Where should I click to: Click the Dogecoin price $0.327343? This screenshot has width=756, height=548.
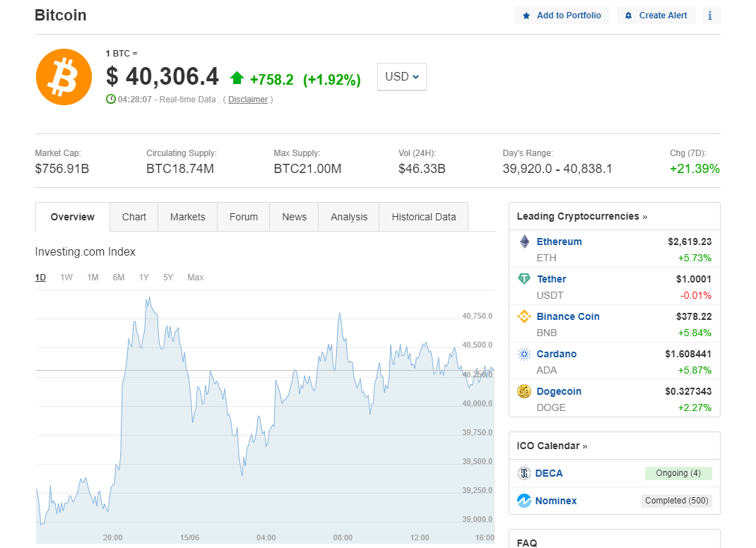(x=688, y=391)
